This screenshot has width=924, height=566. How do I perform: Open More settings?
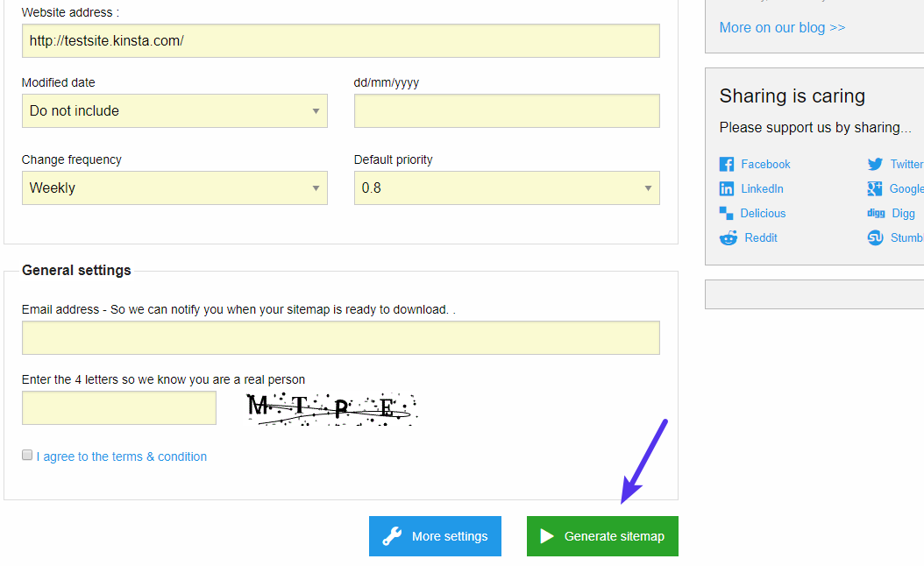pos(435,535)
